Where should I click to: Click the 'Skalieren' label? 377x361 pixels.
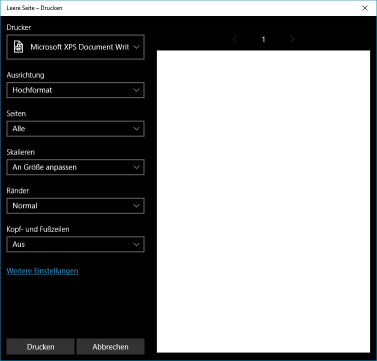21,152
